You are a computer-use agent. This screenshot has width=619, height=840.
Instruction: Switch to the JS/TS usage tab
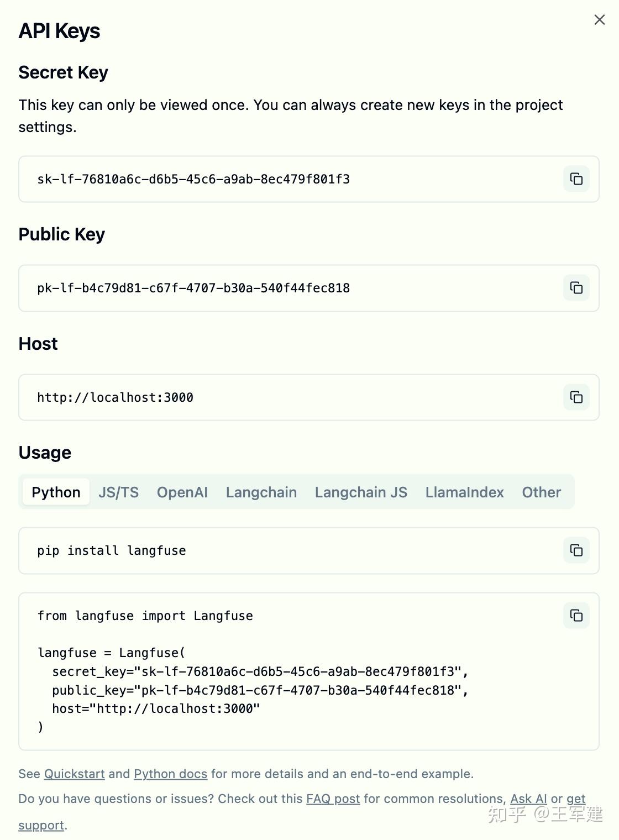pos(118,492)
